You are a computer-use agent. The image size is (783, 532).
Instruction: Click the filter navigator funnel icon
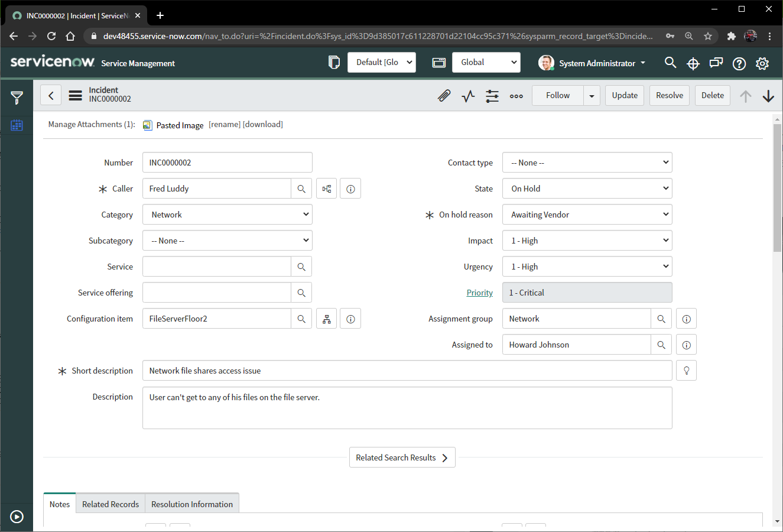(16, 98)
